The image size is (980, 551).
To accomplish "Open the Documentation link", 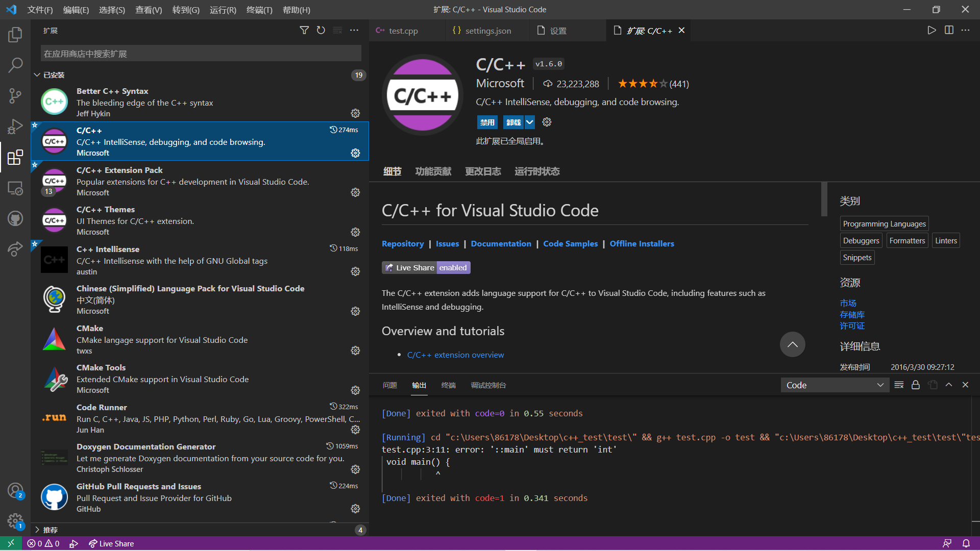I will pyautogui.click(x=501, y=244).
